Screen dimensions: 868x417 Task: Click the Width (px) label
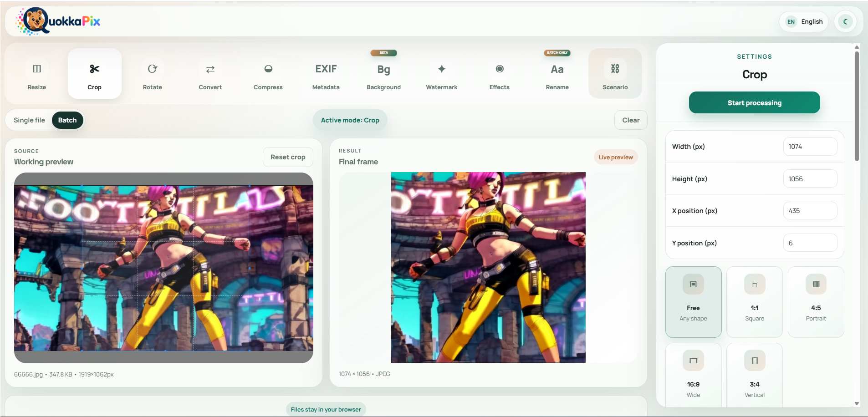click(689, 147)
